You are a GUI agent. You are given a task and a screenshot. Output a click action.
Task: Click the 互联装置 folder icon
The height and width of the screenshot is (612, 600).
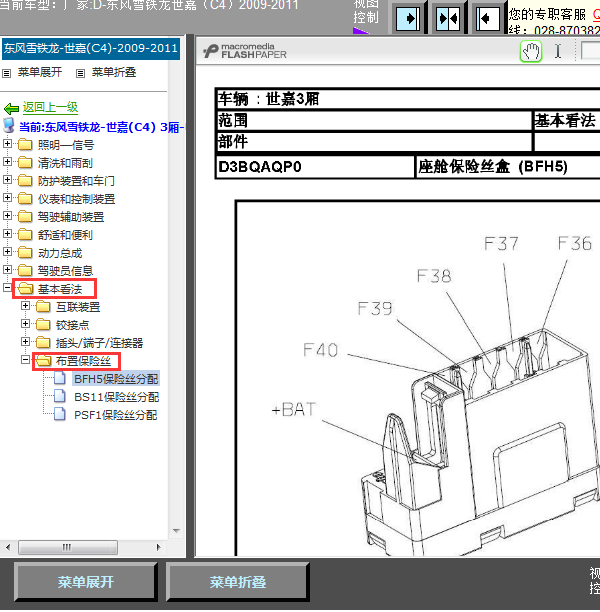pos(43,307)
